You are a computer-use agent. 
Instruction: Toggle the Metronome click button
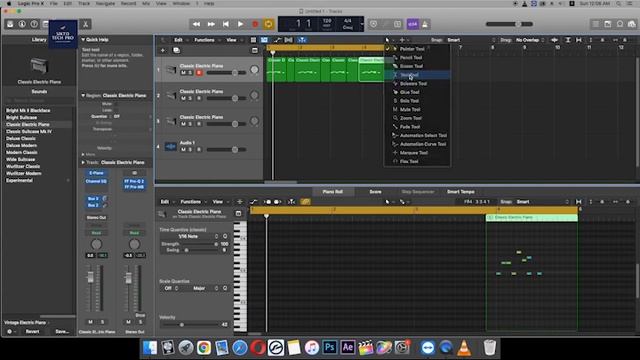point(425,24)
